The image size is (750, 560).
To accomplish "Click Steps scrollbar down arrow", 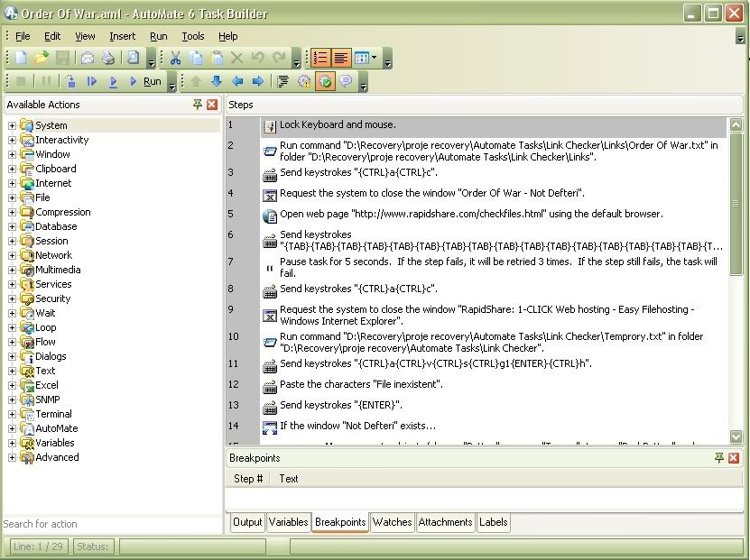I will (x=736, y=436).
